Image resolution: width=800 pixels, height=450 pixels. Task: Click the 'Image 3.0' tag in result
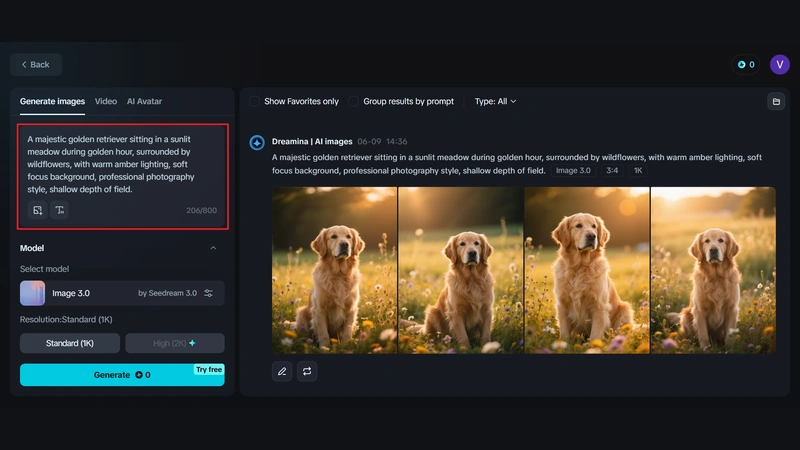tap(573, 170)
